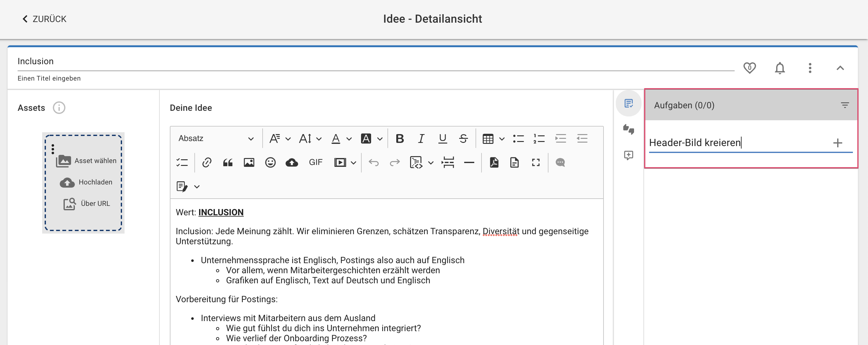868x345 pixels.
Task: Switch to the add comment sidebar tab
Action: (x=628, y=155)
